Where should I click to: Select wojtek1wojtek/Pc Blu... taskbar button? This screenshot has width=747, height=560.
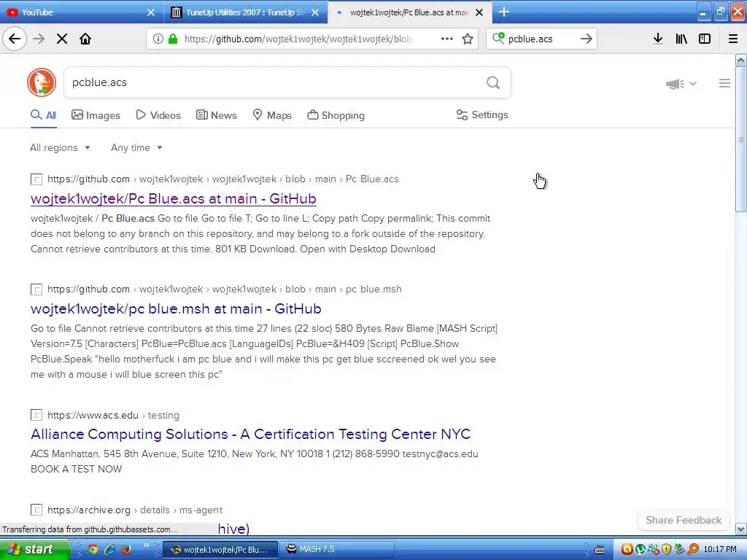click(220, 550)
